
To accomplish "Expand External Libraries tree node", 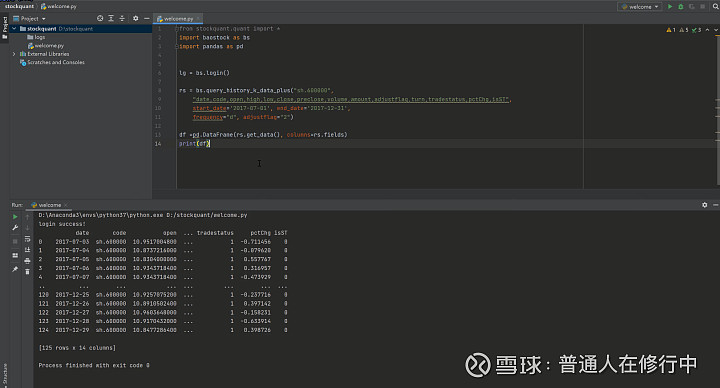I will click(x=14, y=54).
